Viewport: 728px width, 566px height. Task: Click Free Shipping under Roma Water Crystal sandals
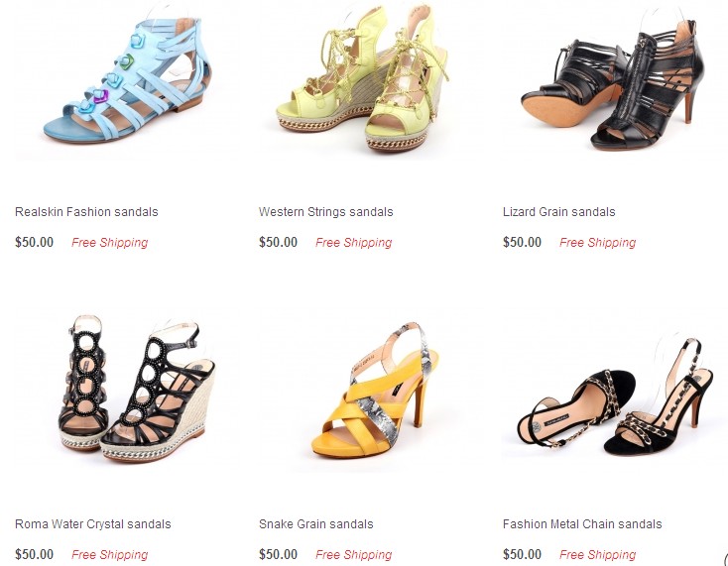[109, 555]
